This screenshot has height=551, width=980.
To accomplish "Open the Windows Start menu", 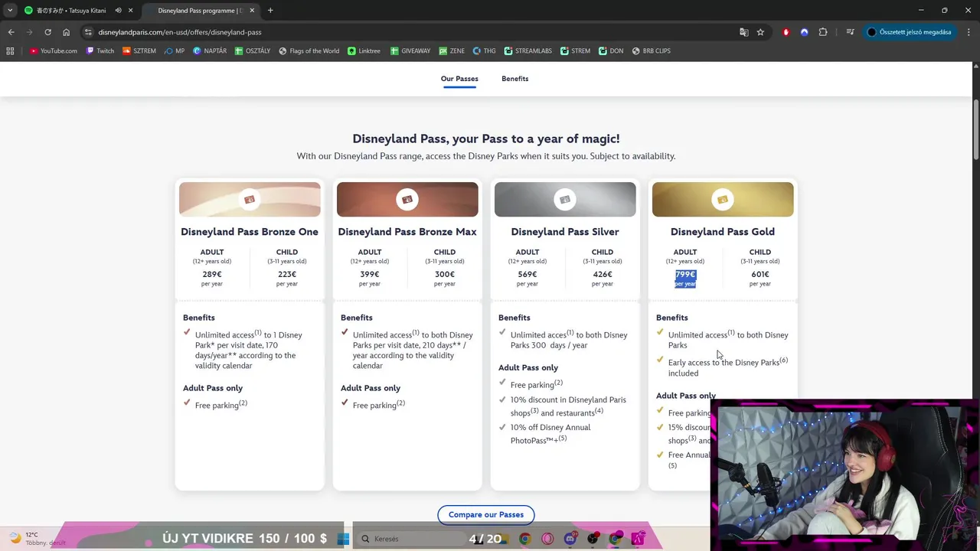I will point(343,539).
